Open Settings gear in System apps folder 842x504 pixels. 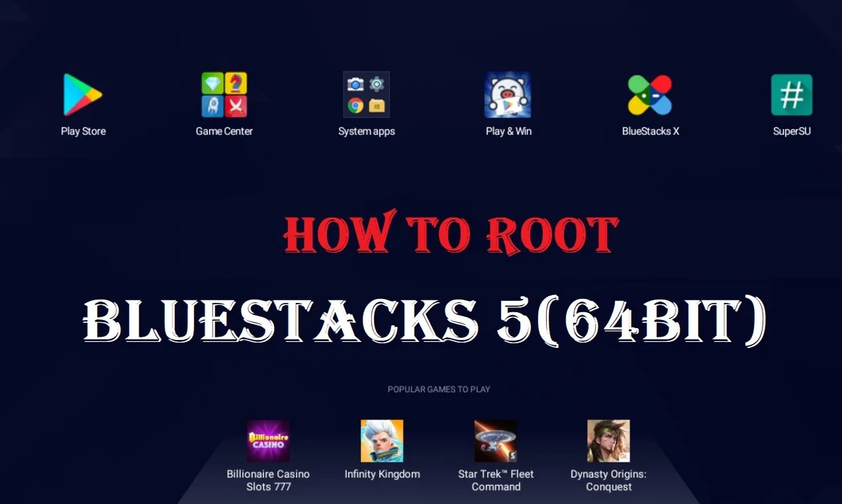click(377, 83)
